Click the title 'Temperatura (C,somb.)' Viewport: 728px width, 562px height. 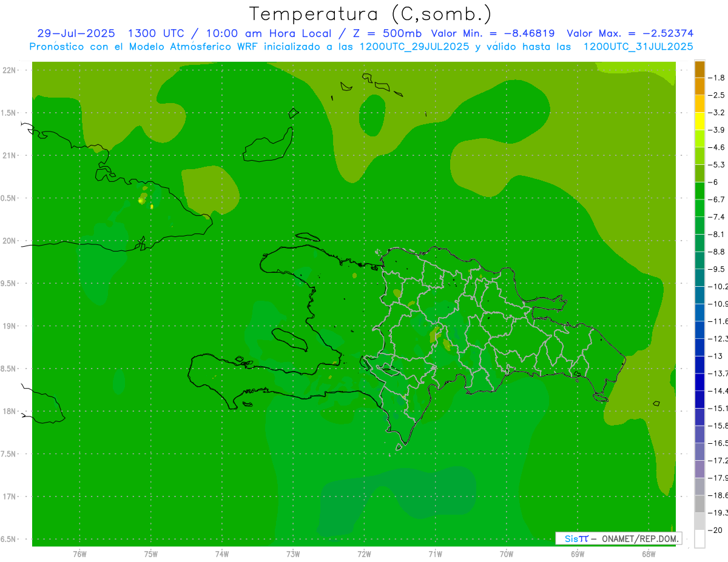(371, 14)
